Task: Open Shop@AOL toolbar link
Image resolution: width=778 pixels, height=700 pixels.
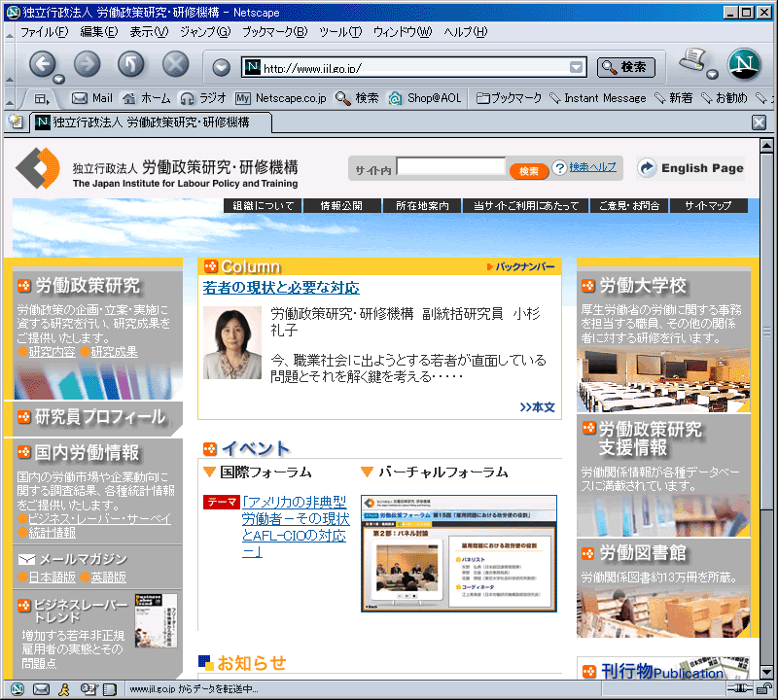Action: (x=425, y=98)
